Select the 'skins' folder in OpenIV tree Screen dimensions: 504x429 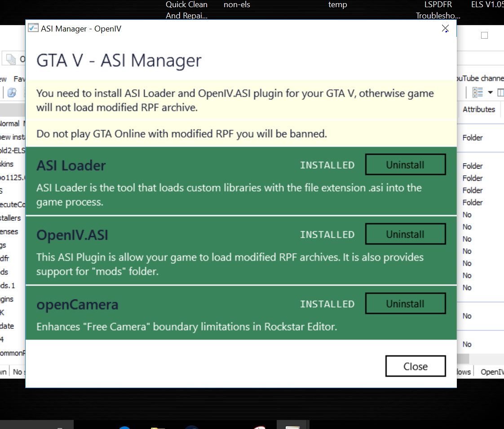tap(7, 164)
